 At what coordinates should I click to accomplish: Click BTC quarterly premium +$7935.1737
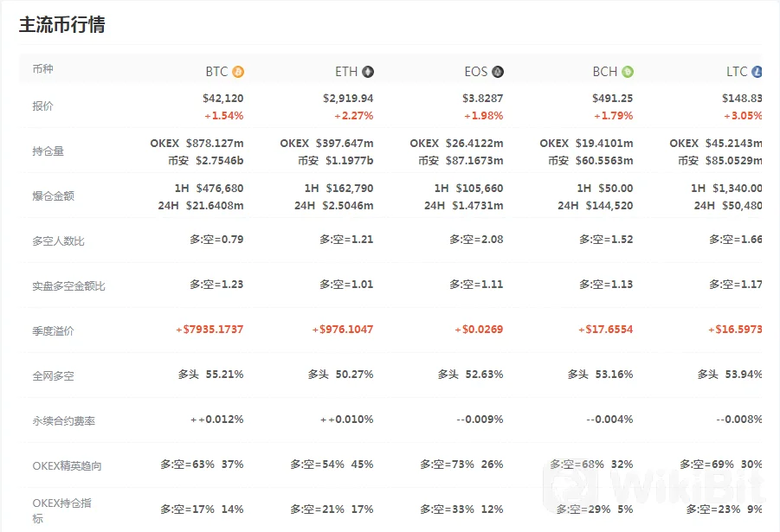click(210, 329)
